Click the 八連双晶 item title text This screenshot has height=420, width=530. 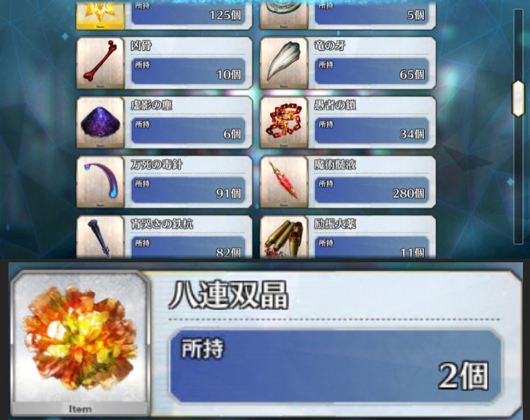(228, 296)
